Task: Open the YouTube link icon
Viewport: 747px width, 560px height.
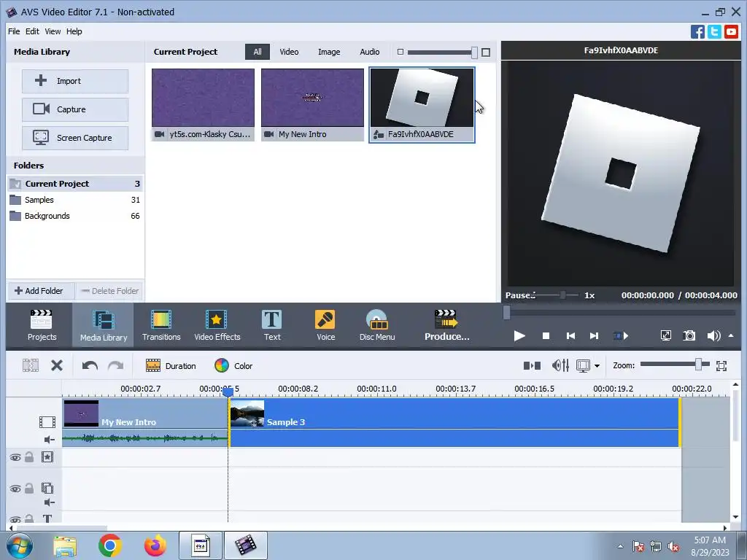Action: (x=731, y=32)
